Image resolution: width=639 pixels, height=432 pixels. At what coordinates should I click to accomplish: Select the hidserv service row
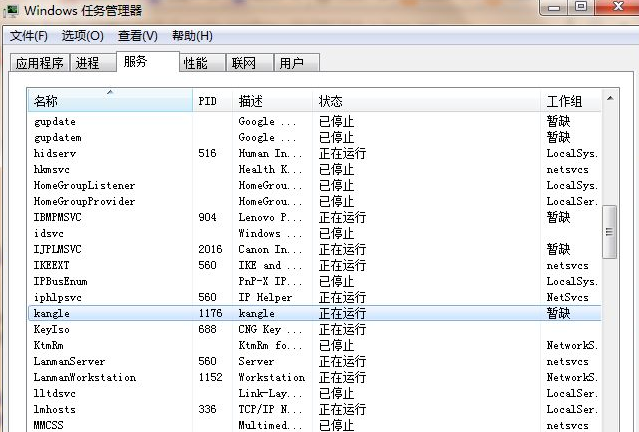(x=315, y=153)
